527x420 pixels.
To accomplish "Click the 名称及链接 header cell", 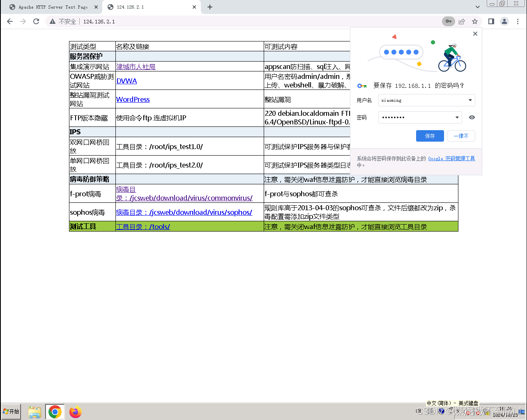I will point(190,46).
